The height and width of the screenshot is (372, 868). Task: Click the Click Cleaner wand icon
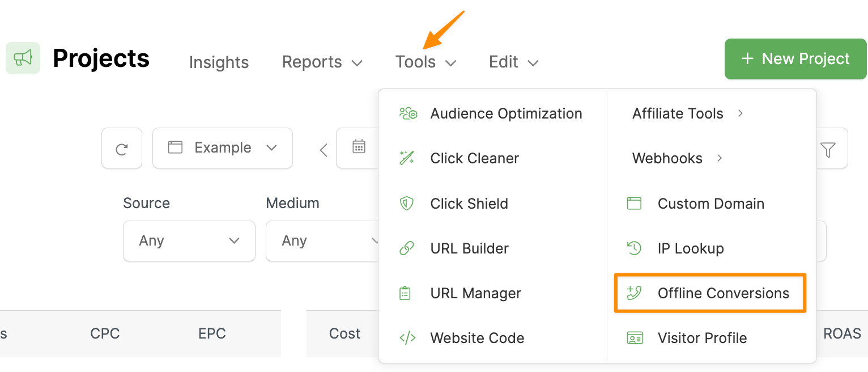[407, 158]
